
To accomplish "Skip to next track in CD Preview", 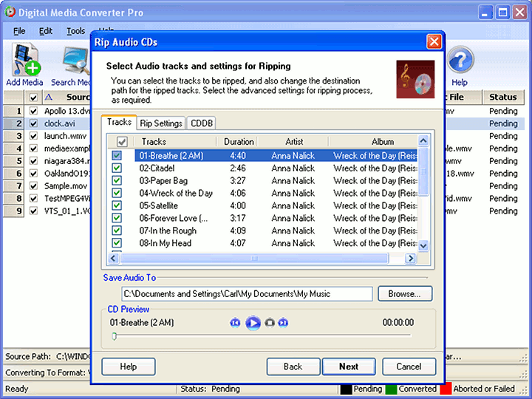I will pyautogui.click(x=283, y=323).
